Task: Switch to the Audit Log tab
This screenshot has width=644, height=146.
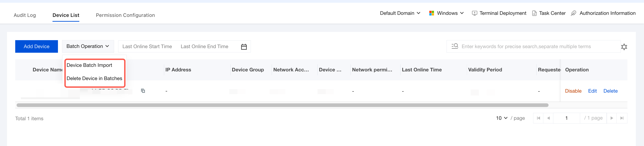Action: (x=25, y=15)
